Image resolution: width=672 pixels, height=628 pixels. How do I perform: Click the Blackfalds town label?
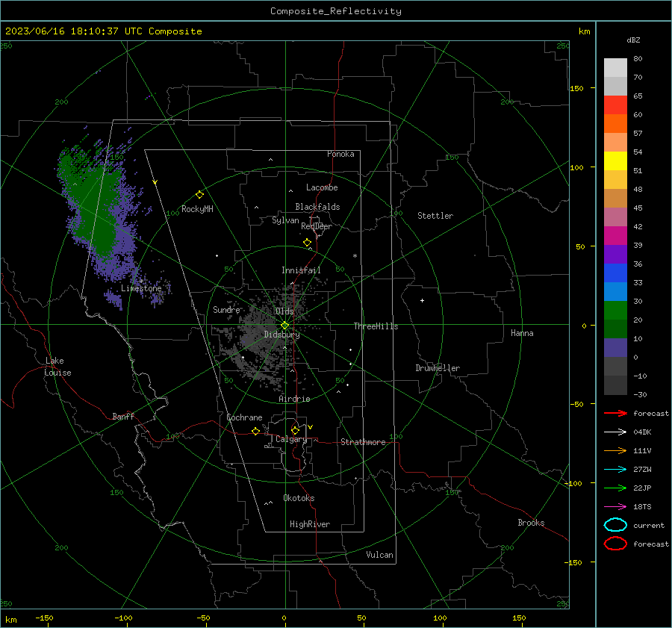pyautogui.click(x=317, y=207)
